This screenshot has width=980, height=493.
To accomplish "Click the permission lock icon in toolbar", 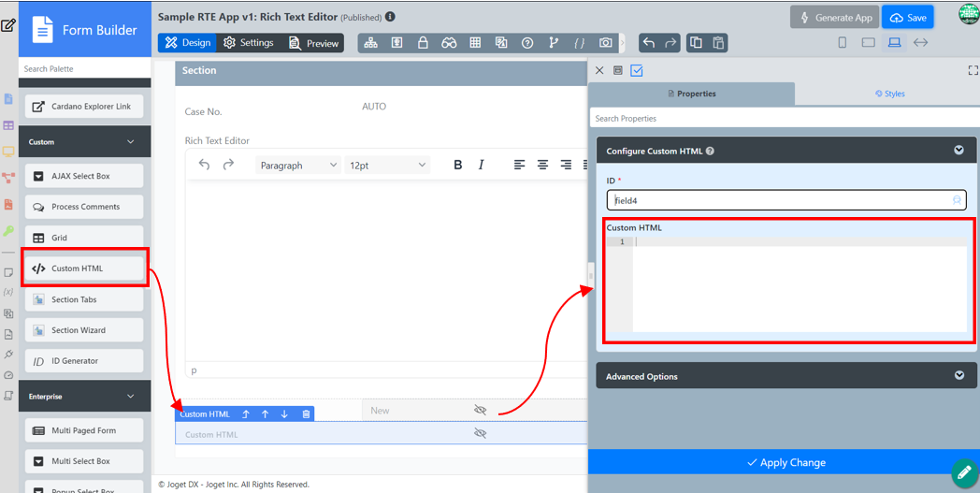I will 423,43.
